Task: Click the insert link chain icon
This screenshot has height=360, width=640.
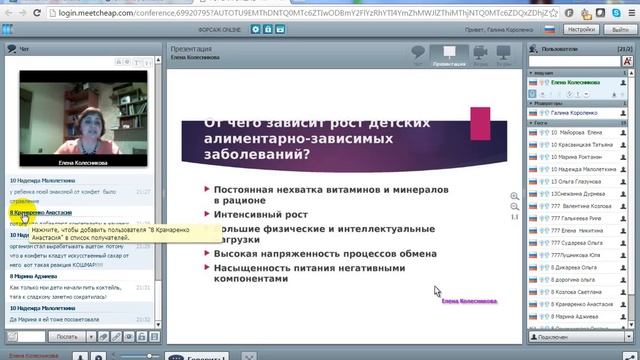Action: [x=116, y=337]
